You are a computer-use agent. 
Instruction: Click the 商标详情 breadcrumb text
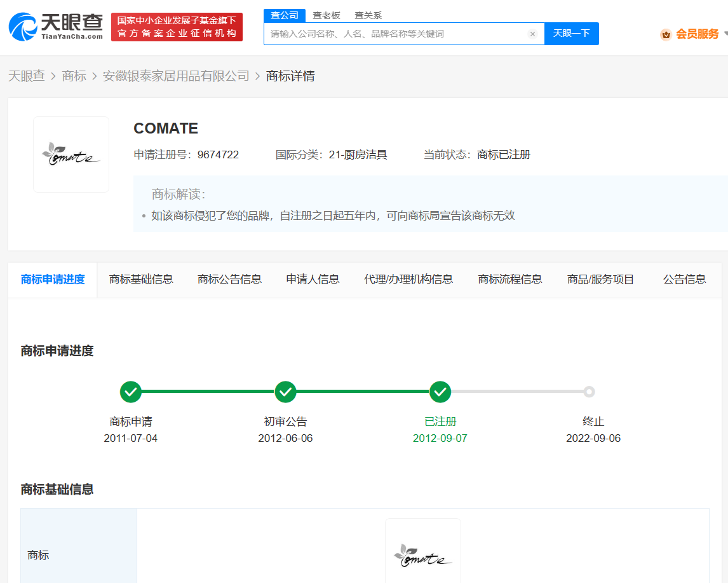point(291,76)
